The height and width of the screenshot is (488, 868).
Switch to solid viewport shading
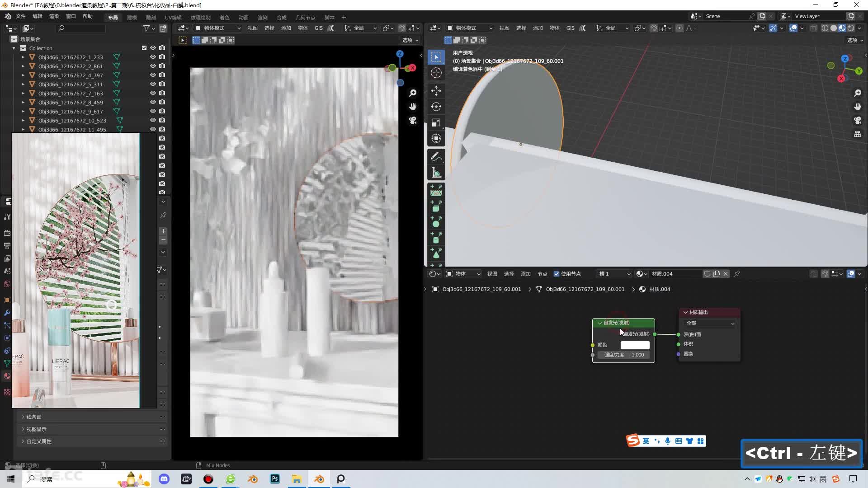[x=833, y=28]
